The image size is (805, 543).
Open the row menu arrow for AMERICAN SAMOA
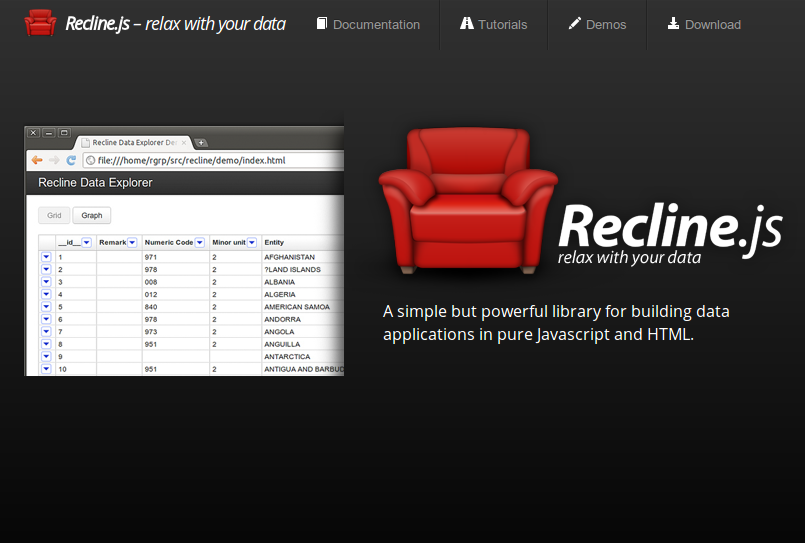point(46,306)
